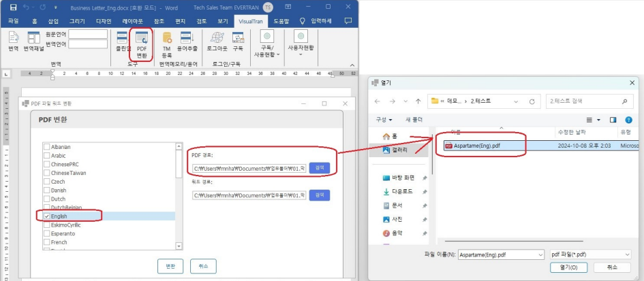Click the 원문언어 source language field

[88, 34]
